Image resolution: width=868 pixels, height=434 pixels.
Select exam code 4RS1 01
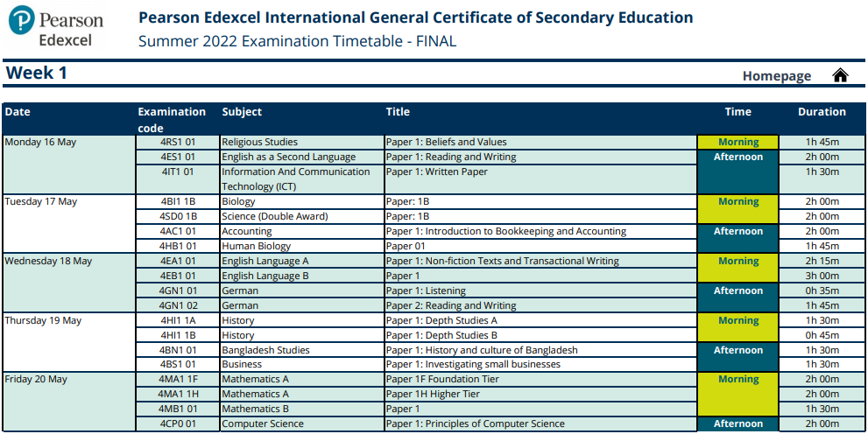pos(178,142)
